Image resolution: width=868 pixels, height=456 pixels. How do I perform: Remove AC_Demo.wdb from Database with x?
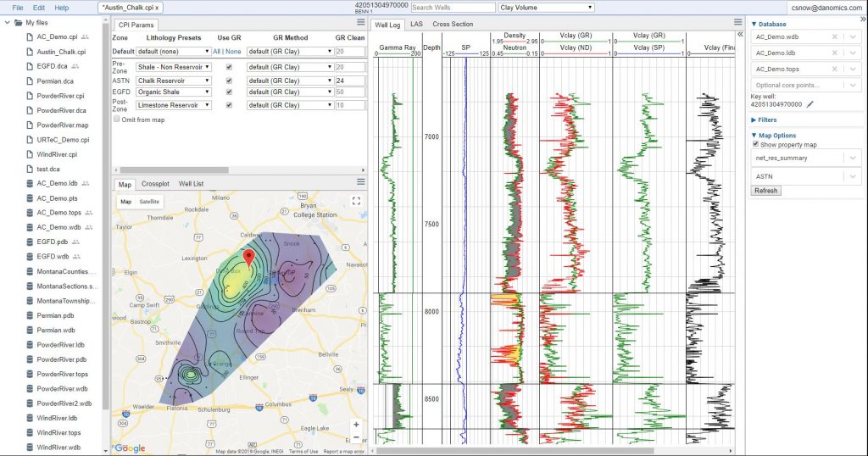click(x=835, y=37)
